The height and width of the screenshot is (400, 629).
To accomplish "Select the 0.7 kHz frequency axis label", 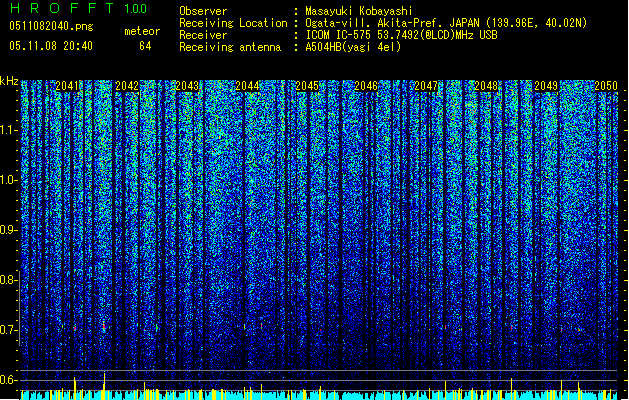I will (x=9, y=330).
